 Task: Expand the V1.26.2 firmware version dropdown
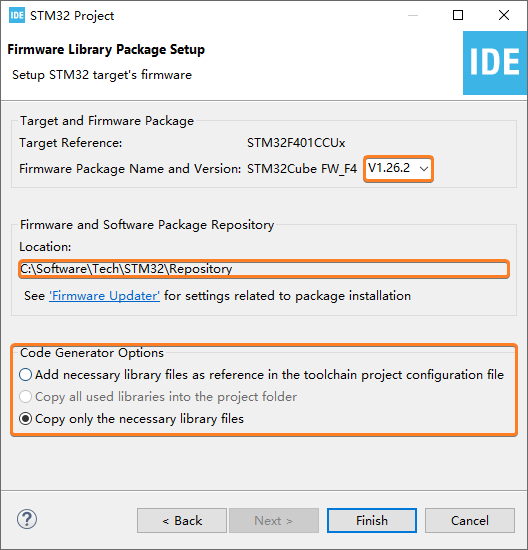(x=399, y=169)
